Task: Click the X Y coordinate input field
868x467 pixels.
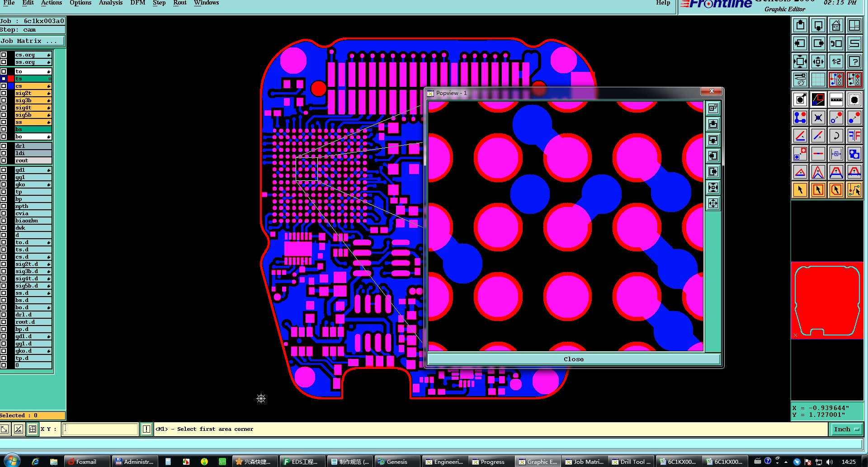Action: 100,429
